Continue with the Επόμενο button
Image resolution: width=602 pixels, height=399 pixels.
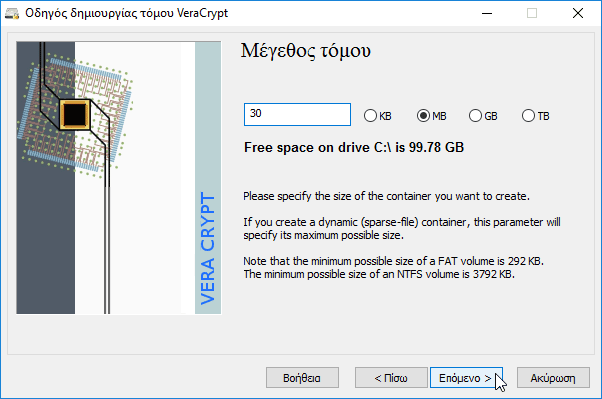tap(466, 378)
